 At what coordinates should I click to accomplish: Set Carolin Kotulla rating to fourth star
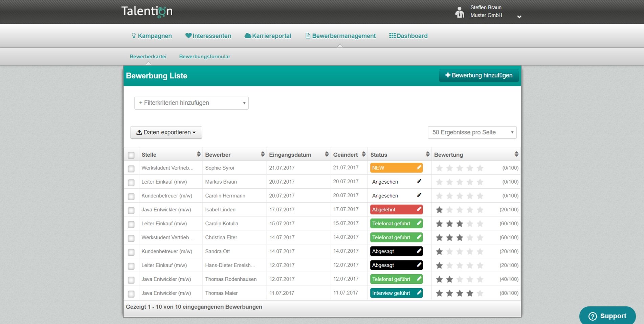(470, 224)
